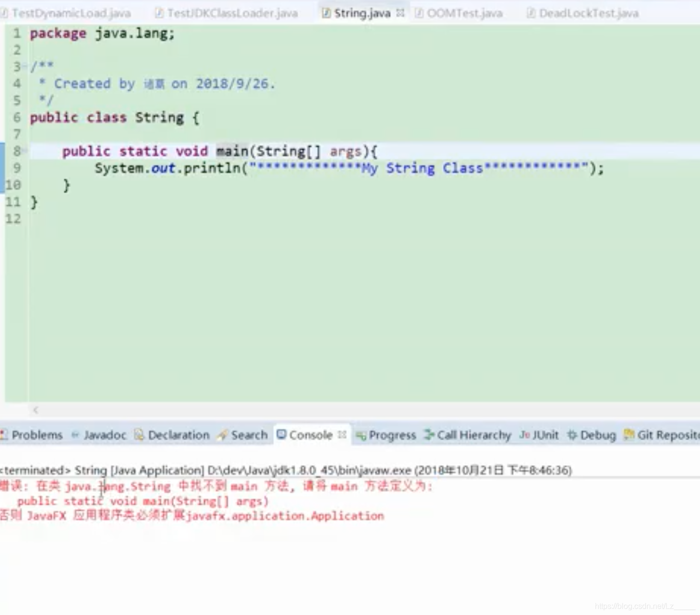Click the Progress view icon
The height and width of the screenshot is (615, 700).
click(x=361, y=435)
